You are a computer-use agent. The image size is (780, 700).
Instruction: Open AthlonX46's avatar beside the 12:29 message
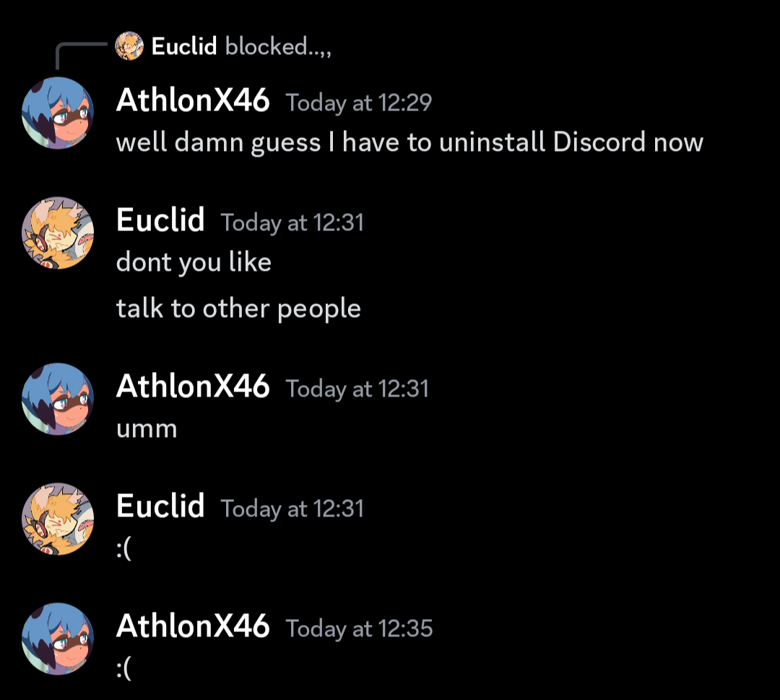[58, 112]
